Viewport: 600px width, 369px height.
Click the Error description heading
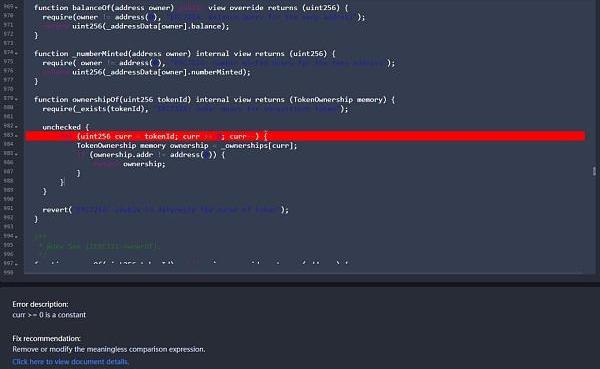[40, 304]
